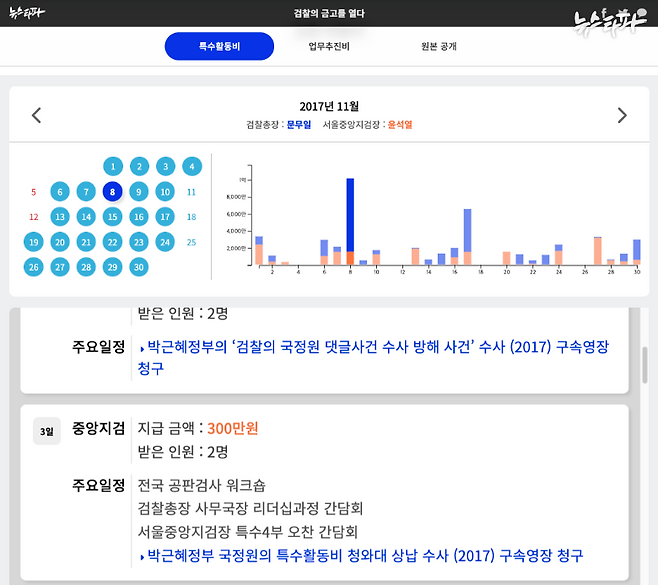Click the 윤석열 name in orange
The width and height of the screenshot is (658, 585).
click(x=400, y=125)
